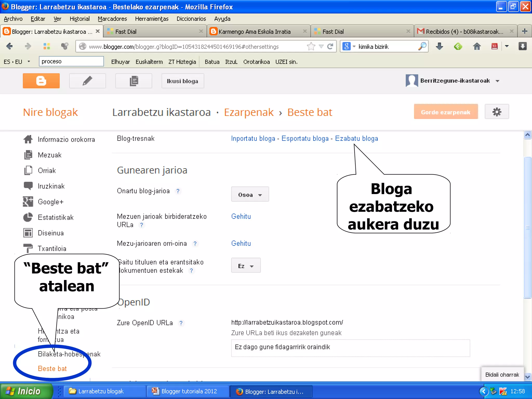Click the dictionary search field containing proceso
The image size is (532, 399).
71,61
